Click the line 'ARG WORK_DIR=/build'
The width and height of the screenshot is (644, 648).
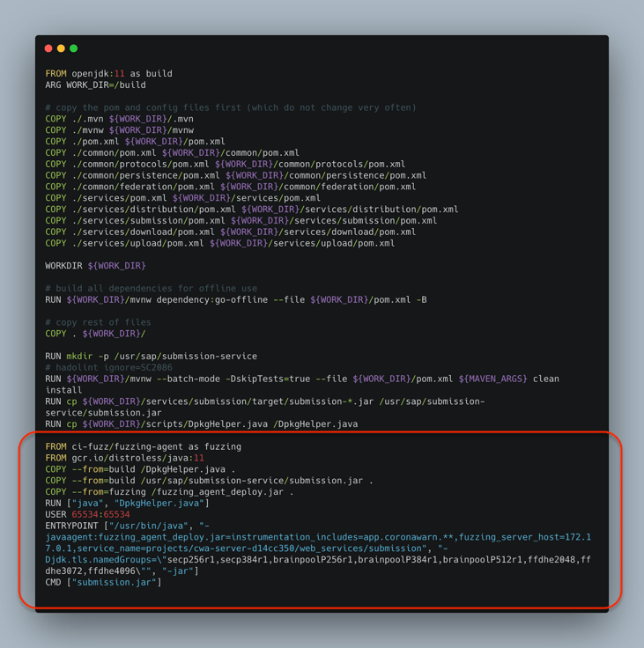(x=95, y=85)
